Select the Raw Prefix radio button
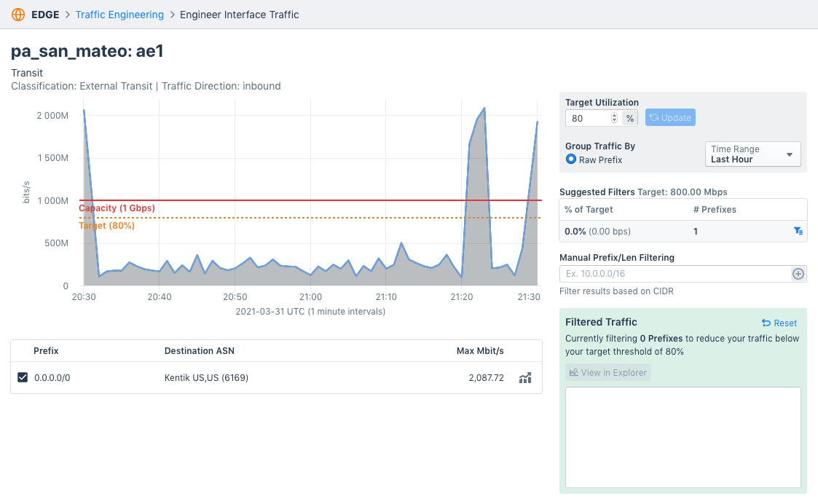The image size is (818, 504). click(x=570, y=159)
